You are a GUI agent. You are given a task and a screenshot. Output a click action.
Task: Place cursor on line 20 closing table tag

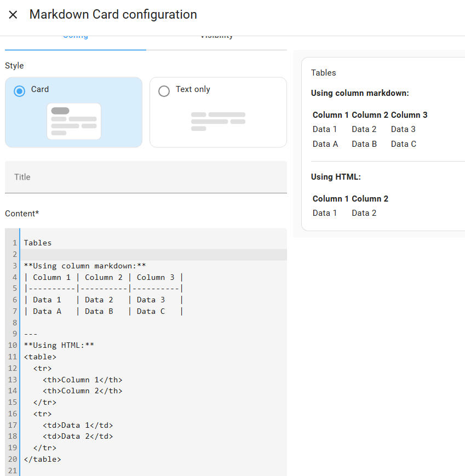42,459
